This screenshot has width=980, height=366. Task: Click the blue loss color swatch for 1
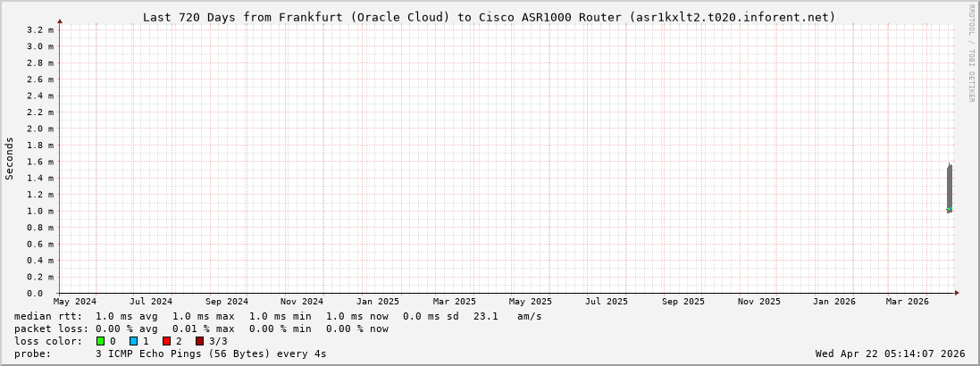point(133,341)
